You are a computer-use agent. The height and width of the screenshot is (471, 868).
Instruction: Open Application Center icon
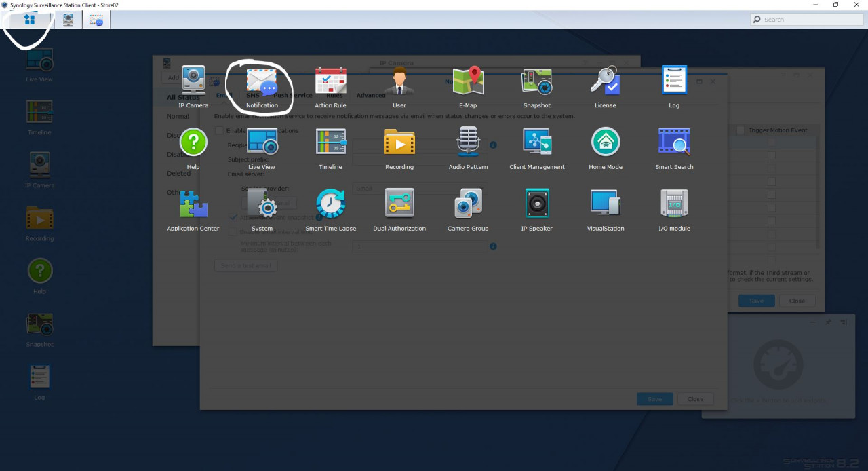(x=193, y=210)
